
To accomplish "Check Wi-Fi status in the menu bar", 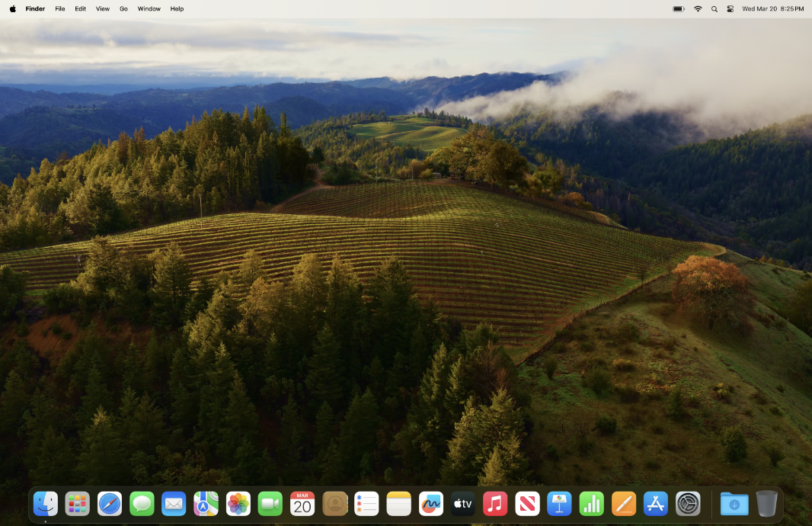I will (x=697, y=8).
